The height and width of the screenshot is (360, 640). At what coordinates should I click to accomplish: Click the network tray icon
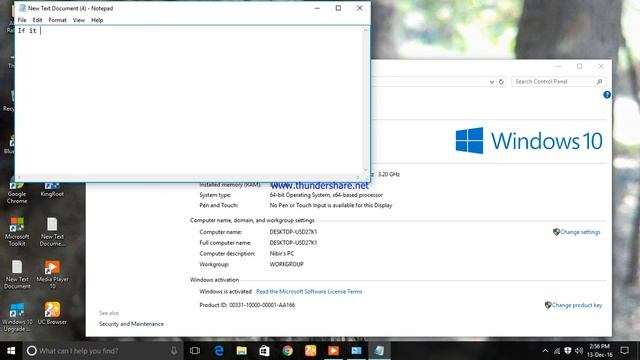pos(557,351)
